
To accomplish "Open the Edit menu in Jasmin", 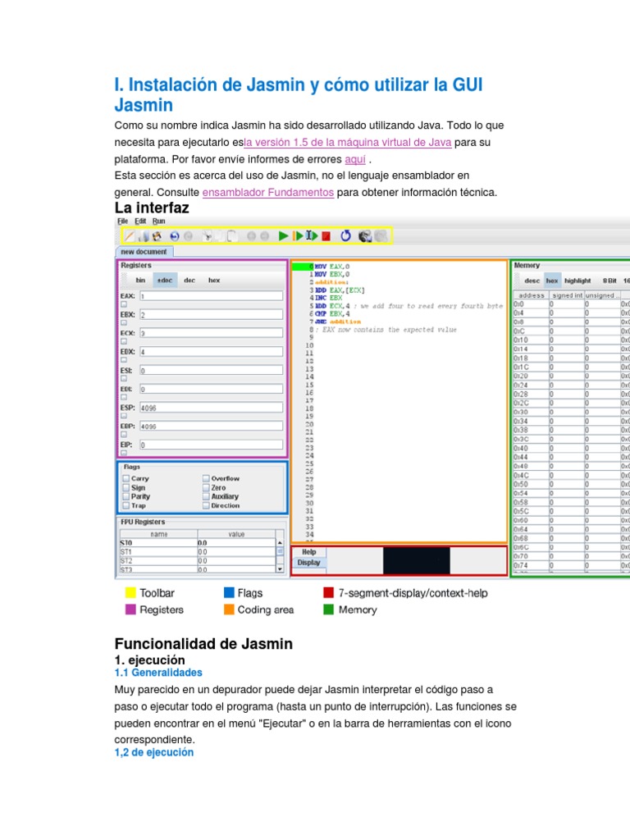I will 140,221.
